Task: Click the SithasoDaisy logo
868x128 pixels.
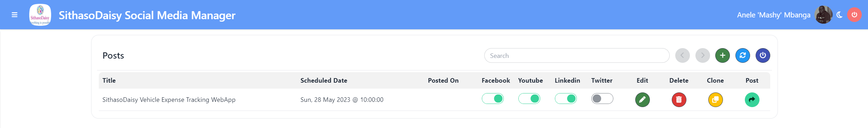Action: 40,15
